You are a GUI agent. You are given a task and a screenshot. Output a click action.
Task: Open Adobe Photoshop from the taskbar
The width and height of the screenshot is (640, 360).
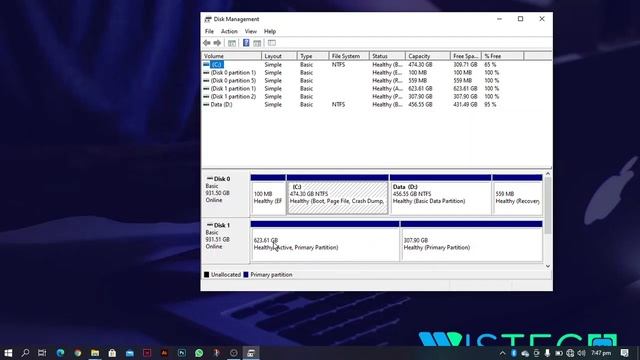pyautogui.click(x=182, y=353)
